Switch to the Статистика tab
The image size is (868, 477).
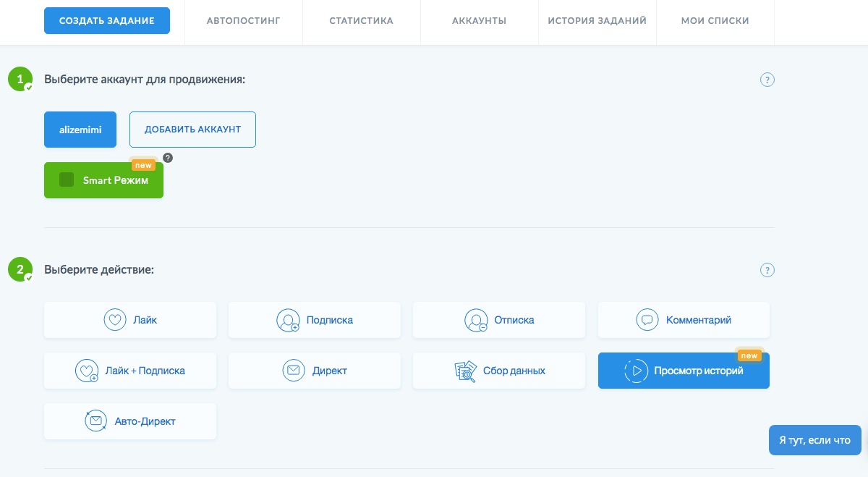tap(361, 21)
